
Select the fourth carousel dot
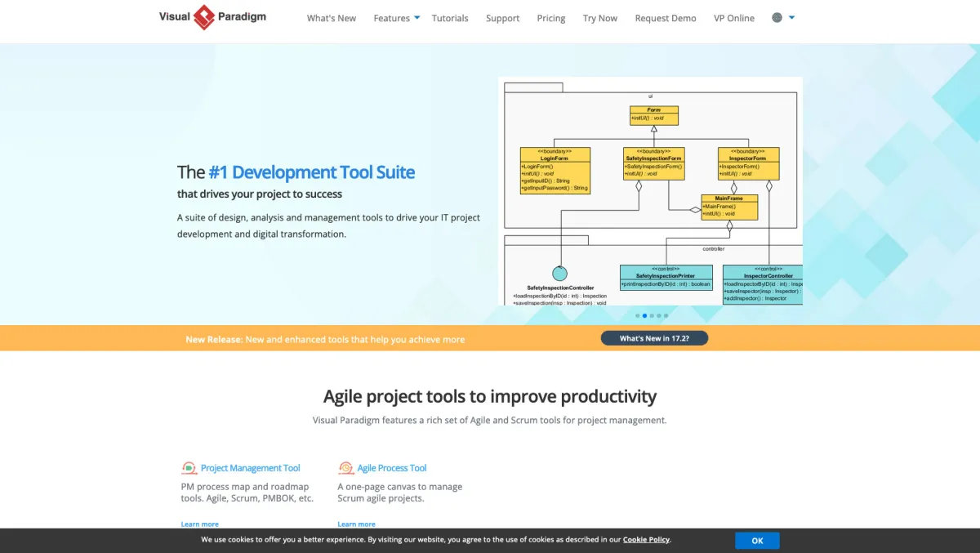659,315
